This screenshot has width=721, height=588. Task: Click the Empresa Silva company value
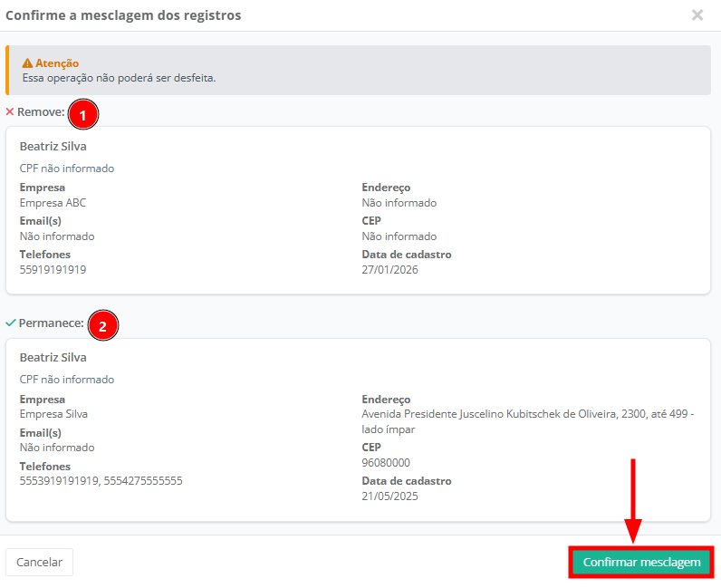point(53,414)
